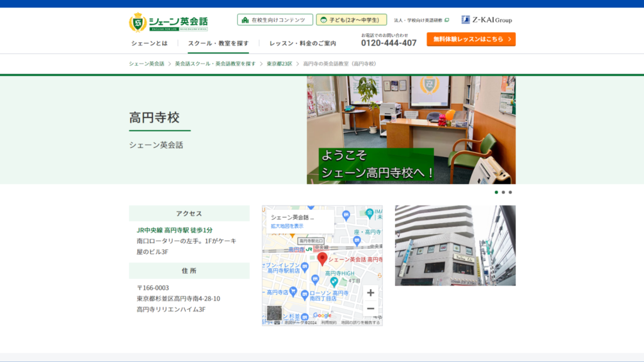Go to 東京都23区 breadcrumb link

279,63
